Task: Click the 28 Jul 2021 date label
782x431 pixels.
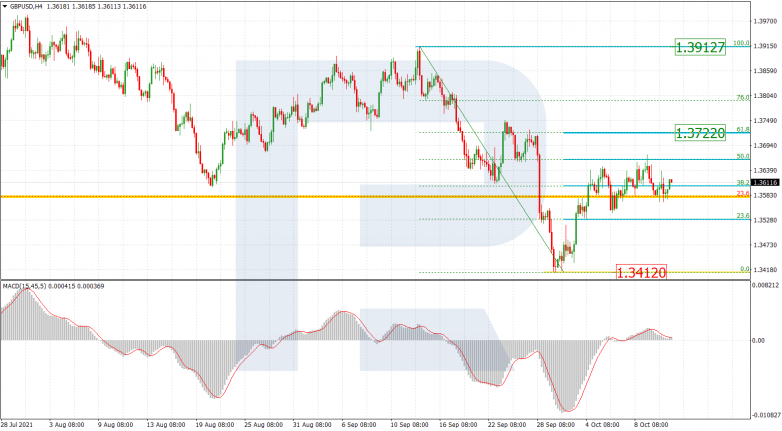Action: pyautogui.click(x=17, y=425)
